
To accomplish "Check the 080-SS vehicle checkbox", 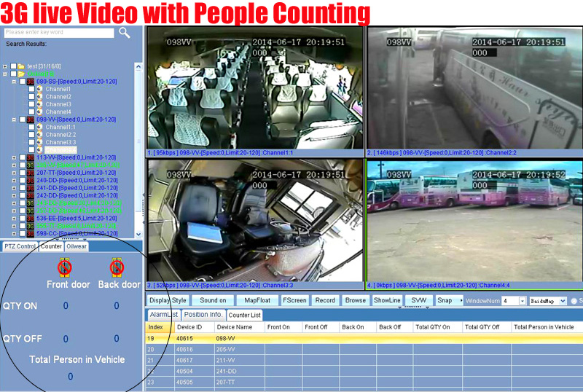I will pyautogui.click(x=23, y=82).
